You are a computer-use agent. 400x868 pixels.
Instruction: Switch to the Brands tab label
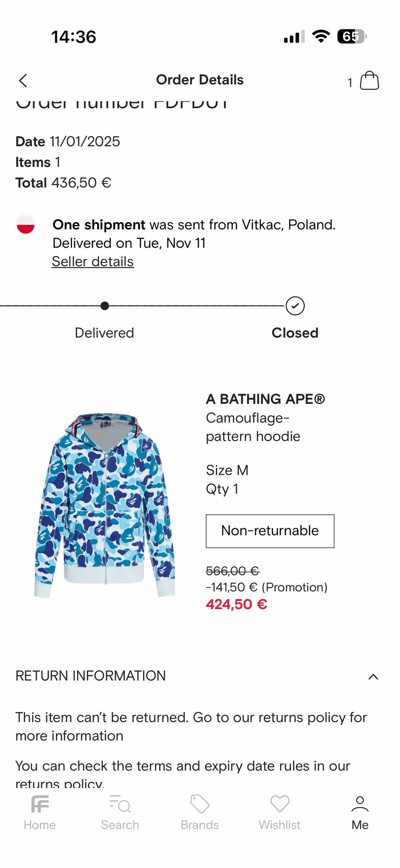pos(200,825)
